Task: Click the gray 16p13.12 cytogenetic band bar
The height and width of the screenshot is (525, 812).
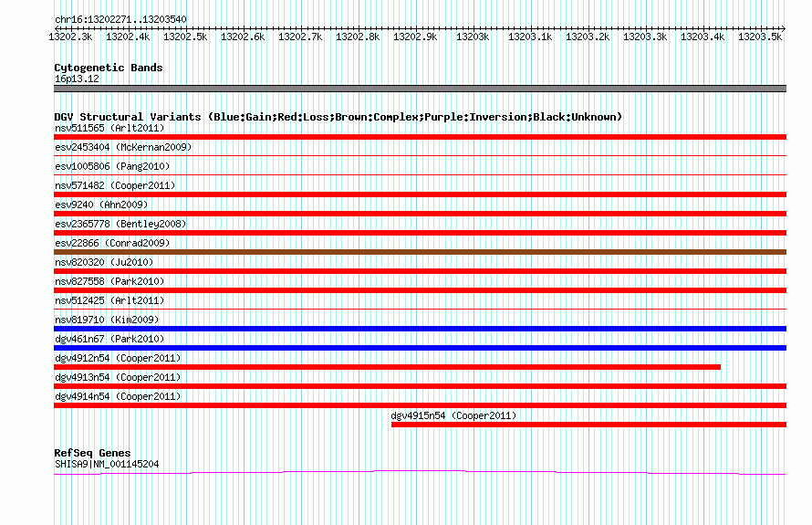Action: coord(420,89)
